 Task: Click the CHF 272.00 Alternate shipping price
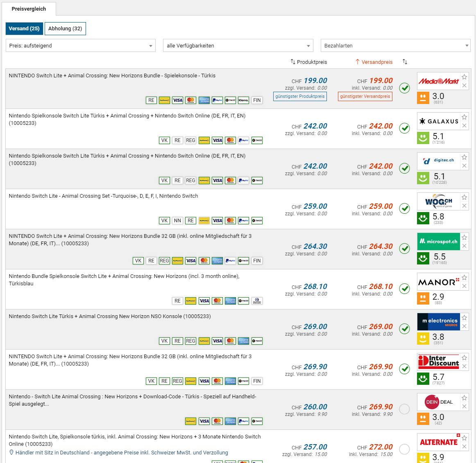pos(375,447)
